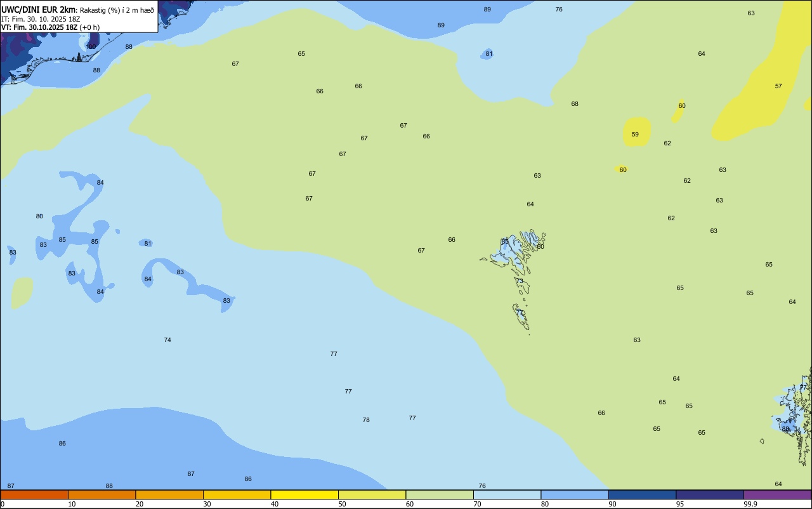Viewport: 812px width, 509px height.
Task: Click the '30' legend tick label
Action: [207, 504]
